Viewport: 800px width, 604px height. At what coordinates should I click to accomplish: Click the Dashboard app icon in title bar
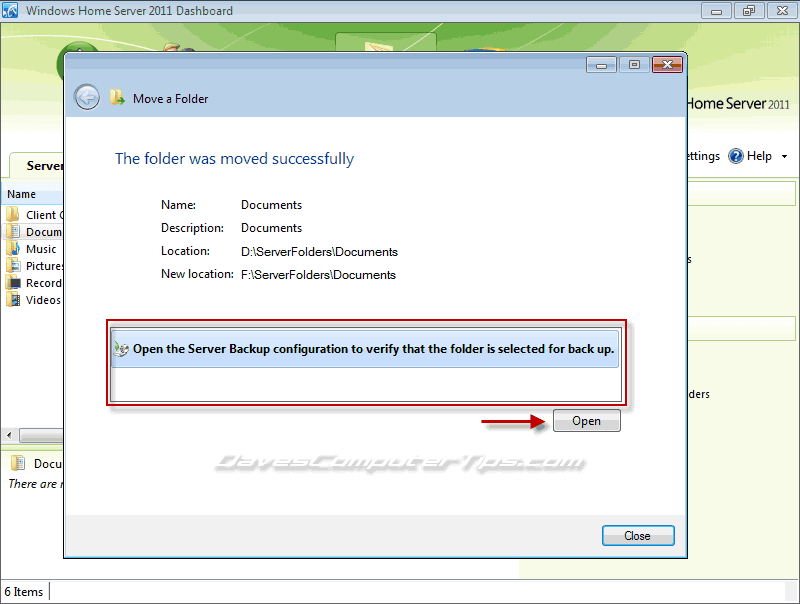pos(10,10)
